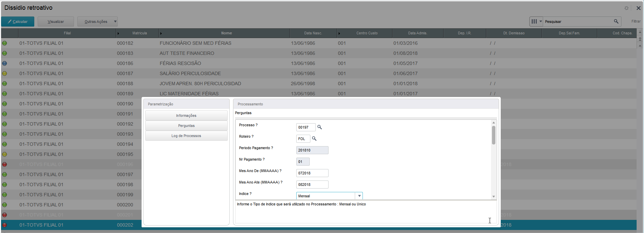Open the Outras Ações dropdown
The height and width of the screenshot is (233, 644).
[98, 22]
